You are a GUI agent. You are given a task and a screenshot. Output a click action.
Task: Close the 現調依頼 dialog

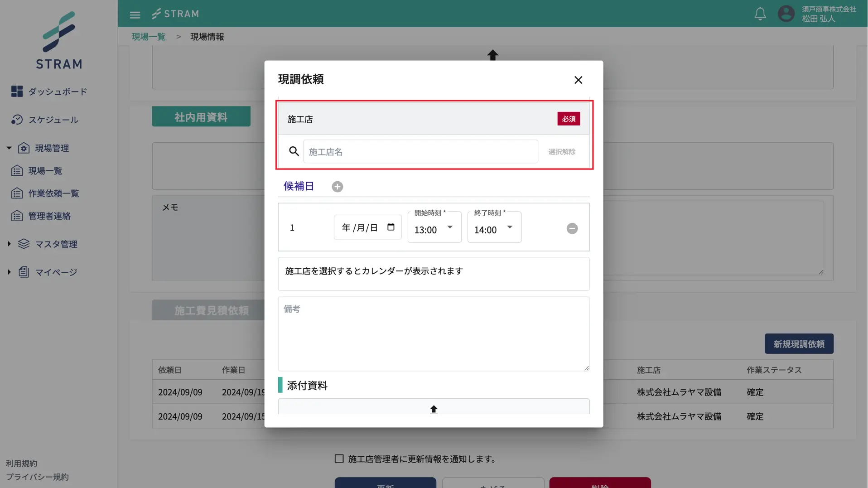coord(578,80)
